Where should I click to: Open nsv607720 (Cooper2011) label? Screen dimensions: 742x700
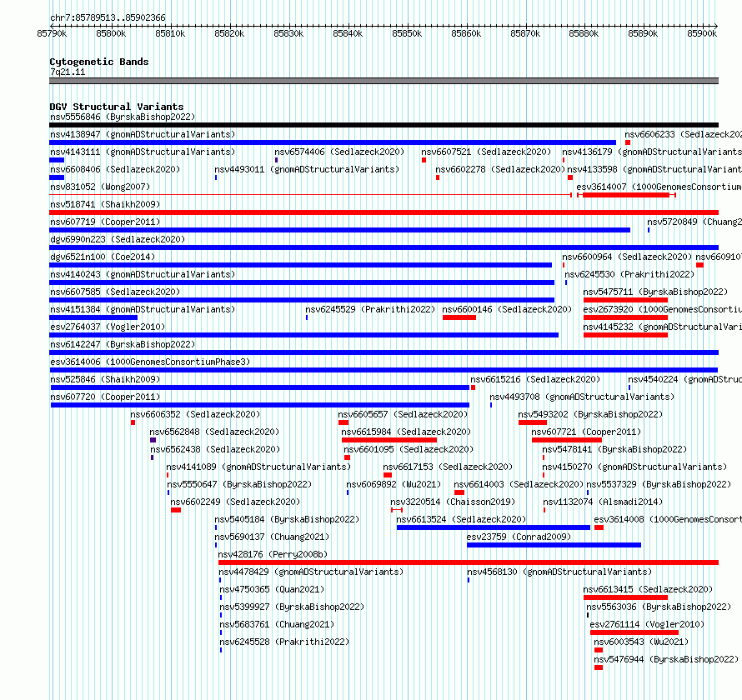[x=105, y=397]
